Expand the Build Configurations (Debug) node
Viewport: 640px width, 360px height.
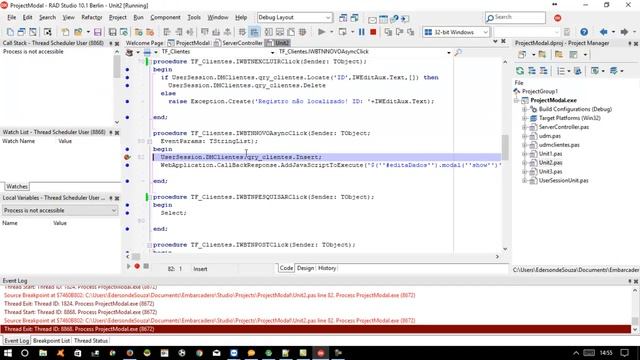click(524, 109)
